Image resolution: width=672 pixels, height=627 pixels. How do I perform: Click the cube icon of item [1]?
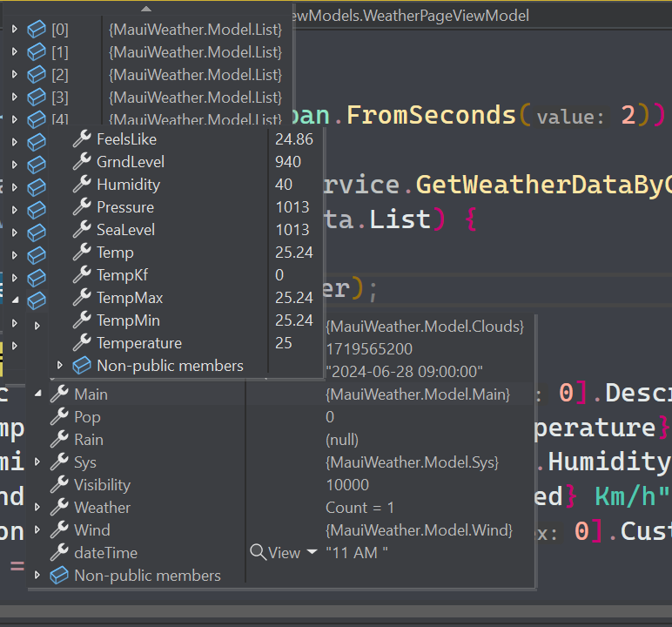click(37, 52)
